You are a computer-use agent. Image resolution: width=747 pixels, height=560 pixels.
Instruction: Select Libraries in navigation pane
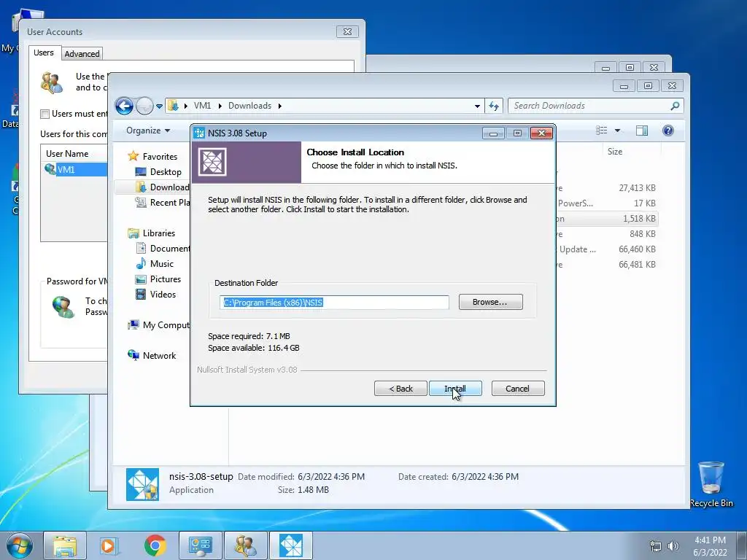tap(158, 233)
